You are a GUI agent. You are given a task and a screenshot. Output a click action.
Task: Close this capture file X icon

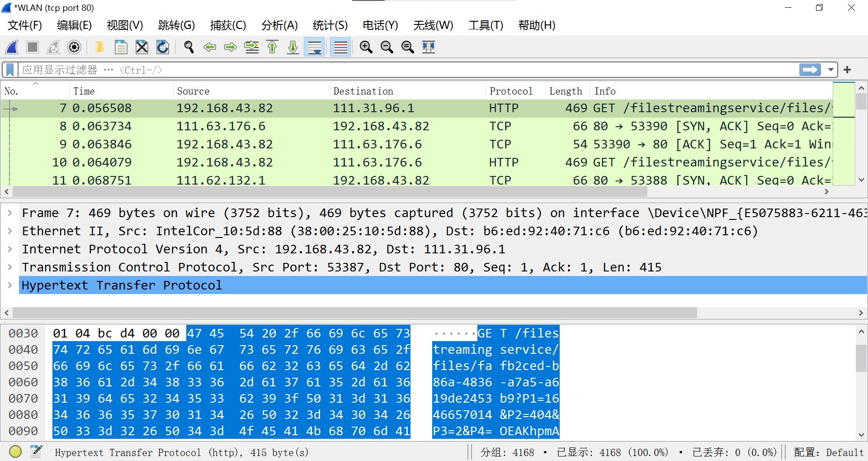[142, 47]
